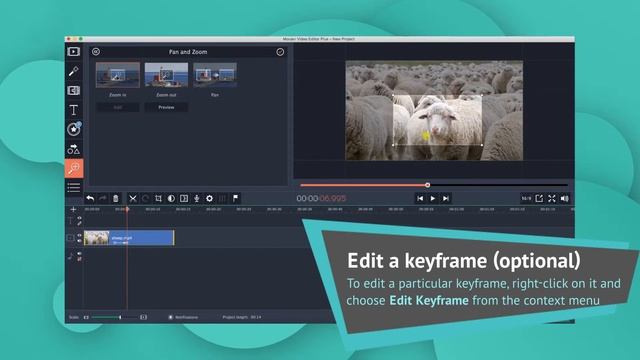Open the Titles T tab
This screenshot has height=360, width=640.
tap(73, 110)
